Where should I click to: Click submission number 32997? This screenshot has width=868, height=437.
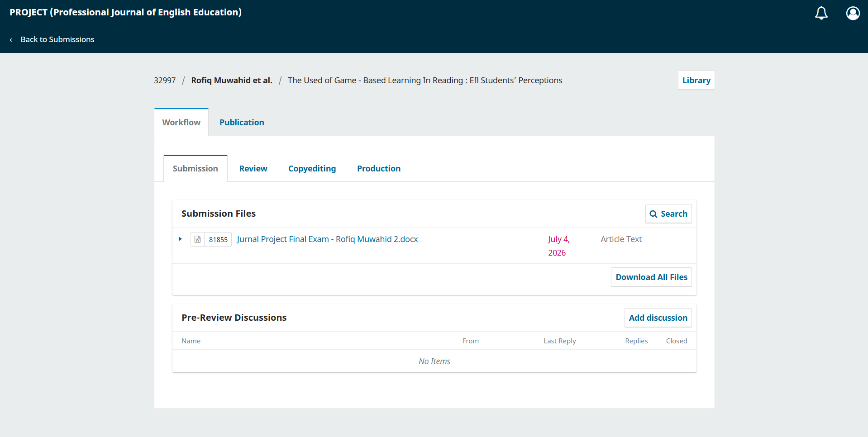pyautogui.click(x=164, y=81)
